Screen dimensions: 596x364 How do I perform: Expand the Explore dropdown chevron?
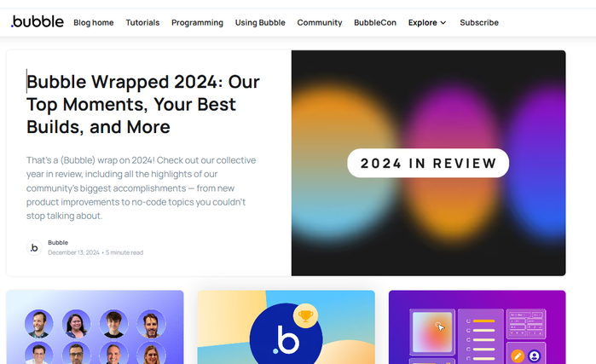443,23
